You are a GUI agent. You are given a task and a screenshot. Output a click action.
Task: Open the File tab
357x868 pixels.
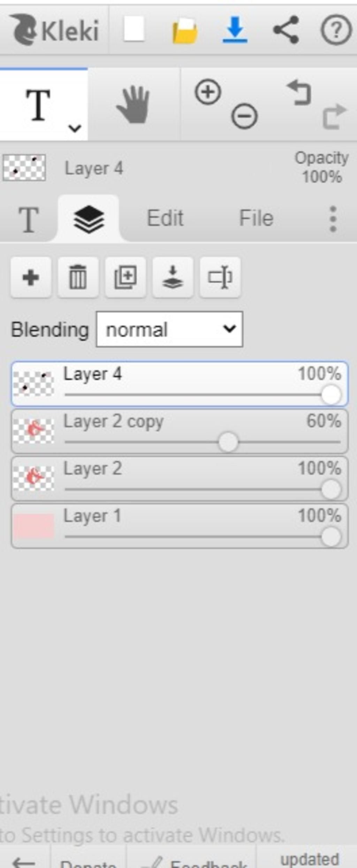coord(256,218)
